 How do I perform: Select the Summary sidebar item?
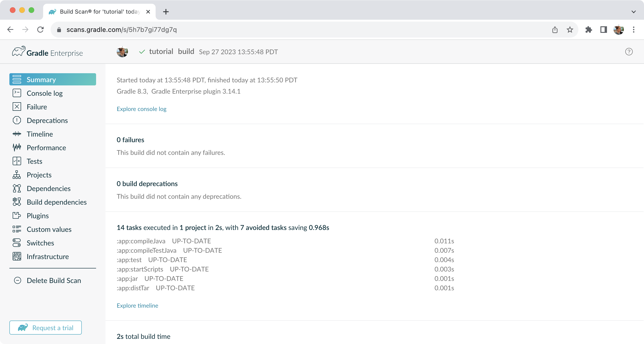tap(52, 79)
